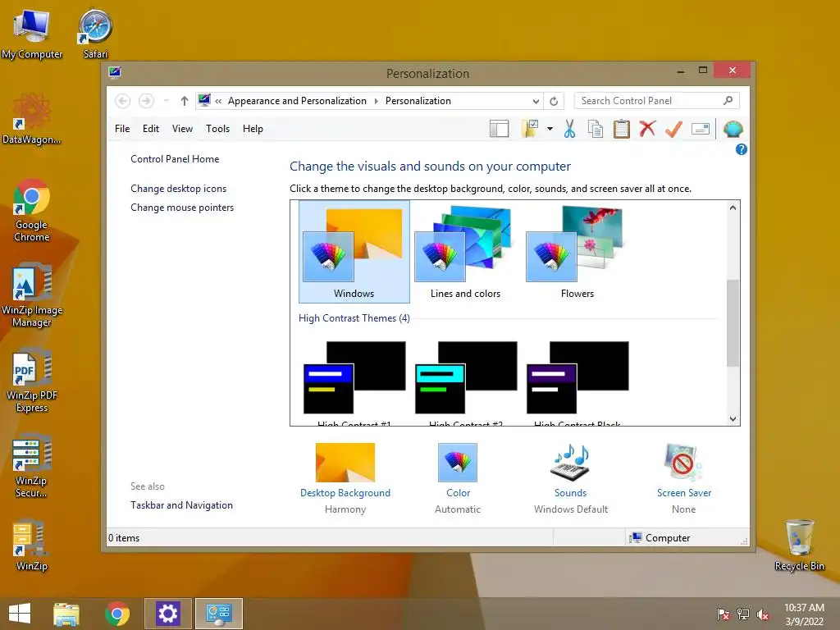
Task: Click the muted volume tray icon
Action: (x=763, y=614)
